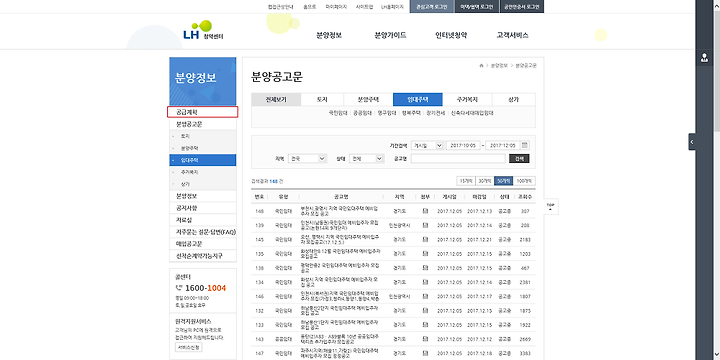
Task: Click the 서비스신청 remote support button
Action: pyautogui.click(x=189, y=347)
